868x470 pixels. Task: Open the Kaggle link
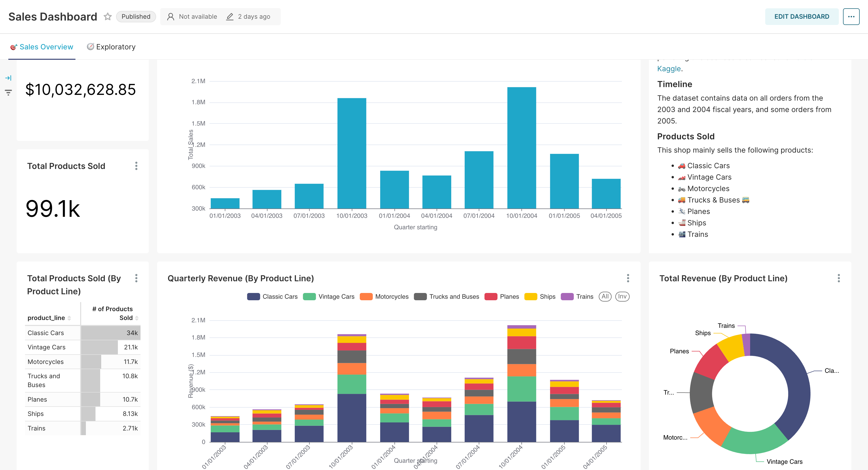tap(669, 69)
